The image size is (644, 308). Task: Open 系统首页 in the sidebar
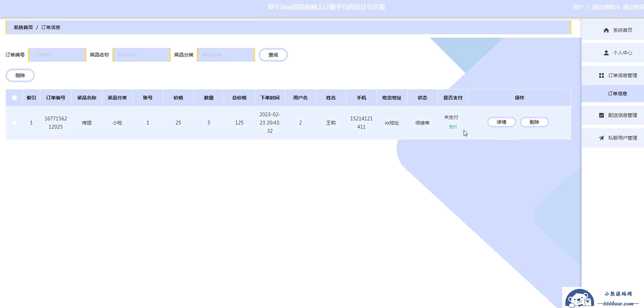click(613, 30)
